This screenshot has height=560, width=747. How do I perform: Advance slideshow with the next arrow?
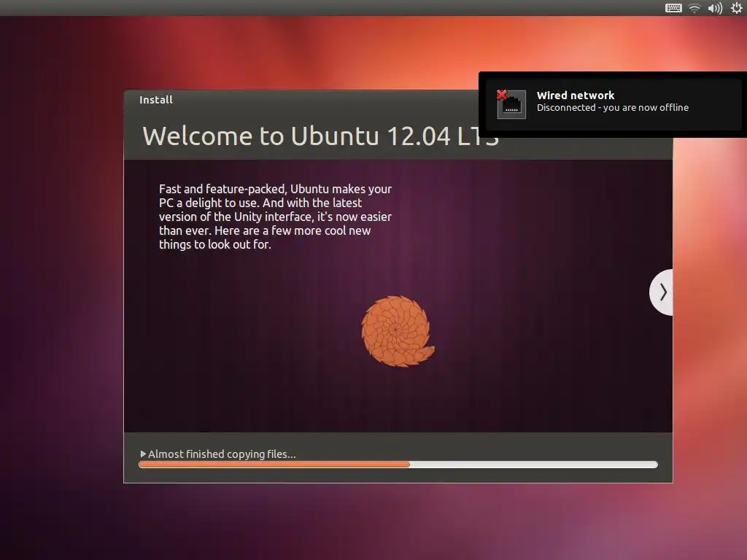click(x=662, y=292)
